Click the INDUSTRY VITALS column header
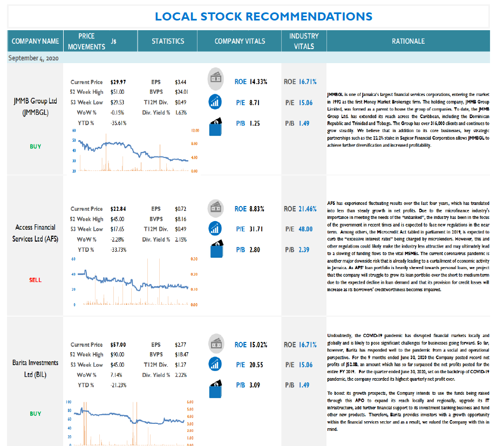504x446 pixels. 304,41
